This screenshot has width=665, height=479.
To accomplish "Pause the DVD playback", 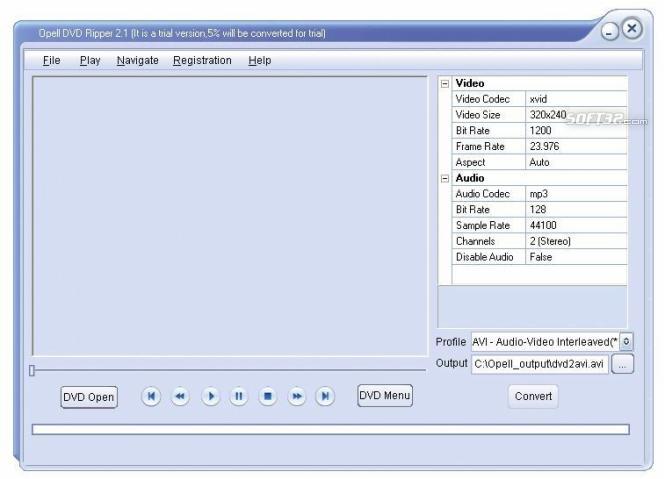I will coord(239,396).
